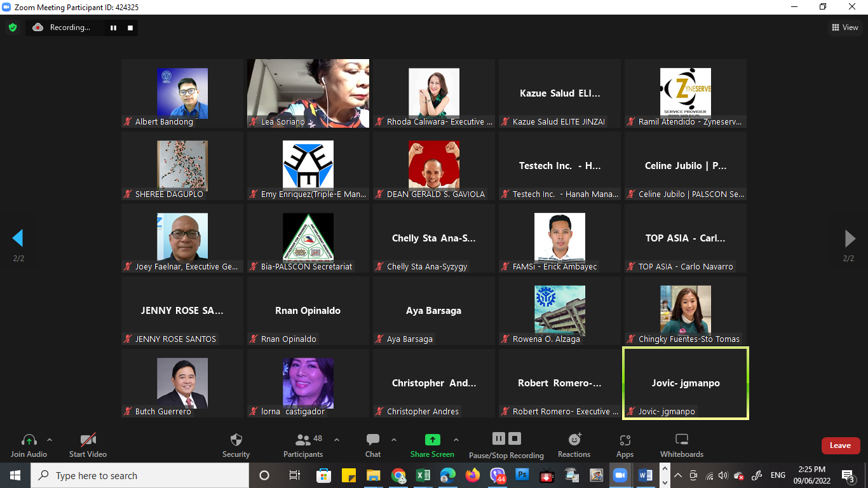Image resolution: width=868 pixels, height=488 pixels.
Task: Pause recording in the top recording indicator
Action: pos(114,27)
